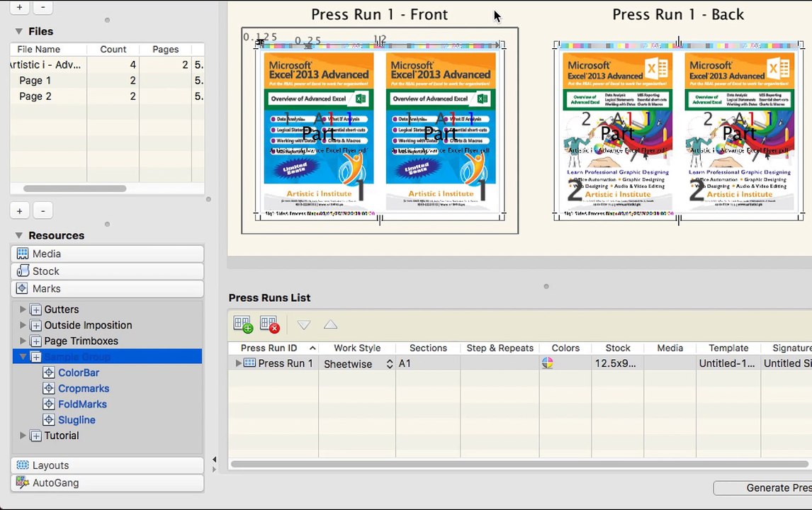The height and width of the screenshot is (510, 812).
Task: Click the Add Press Run icon
Action: 243,324
